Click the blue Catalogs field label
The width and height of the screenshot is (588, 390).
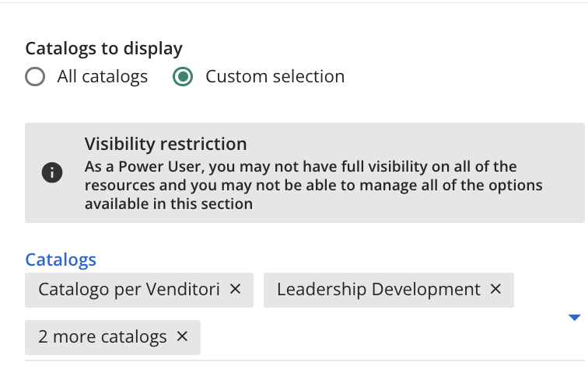[61, 259]
